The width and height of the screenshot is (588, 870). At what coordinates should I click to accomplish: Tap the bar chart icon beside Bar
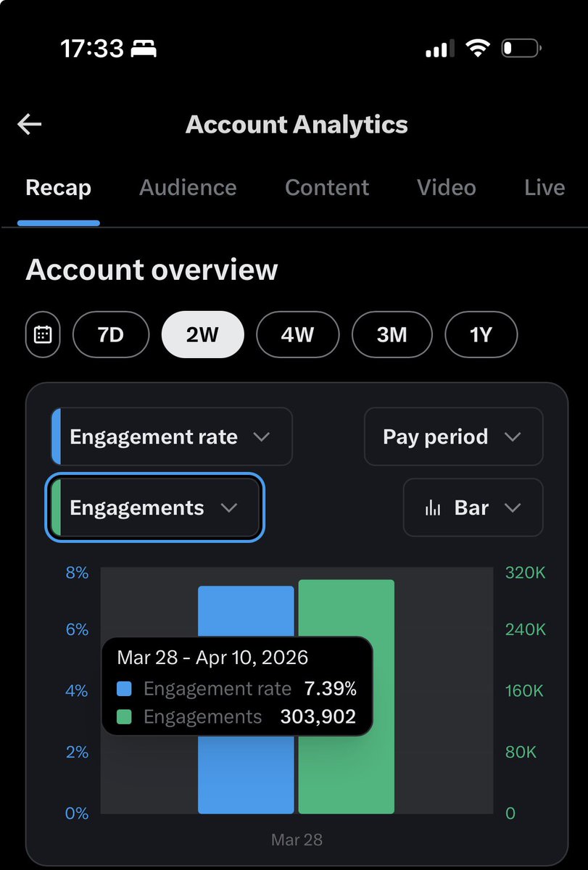click(433, 508)
